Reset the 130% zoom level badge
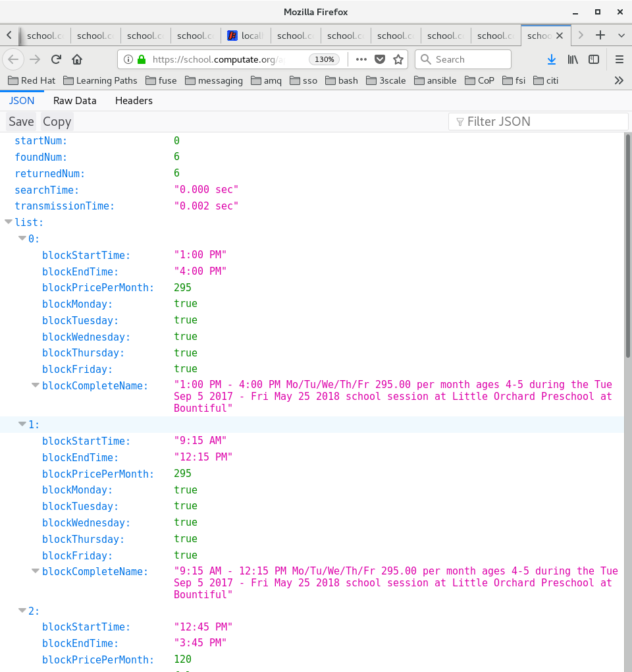The image size is (632, 672). click(x=324, y=59)
